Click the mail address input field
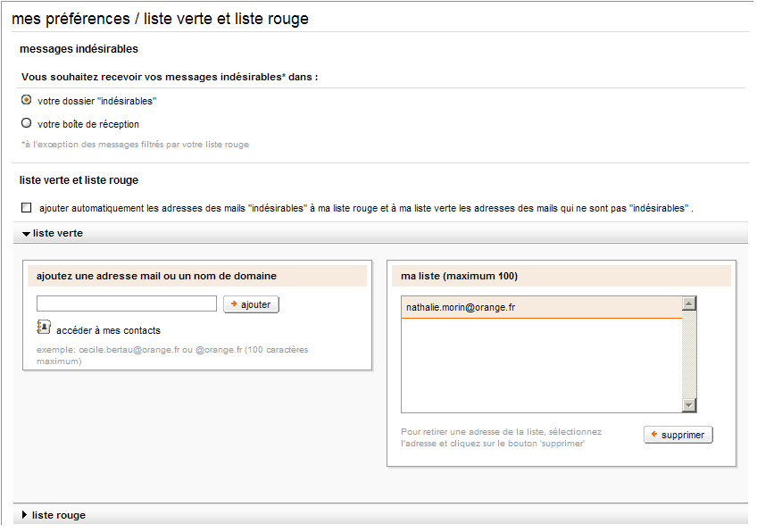The height and width of the screenshot is (532, 757). tap(127, 303)
